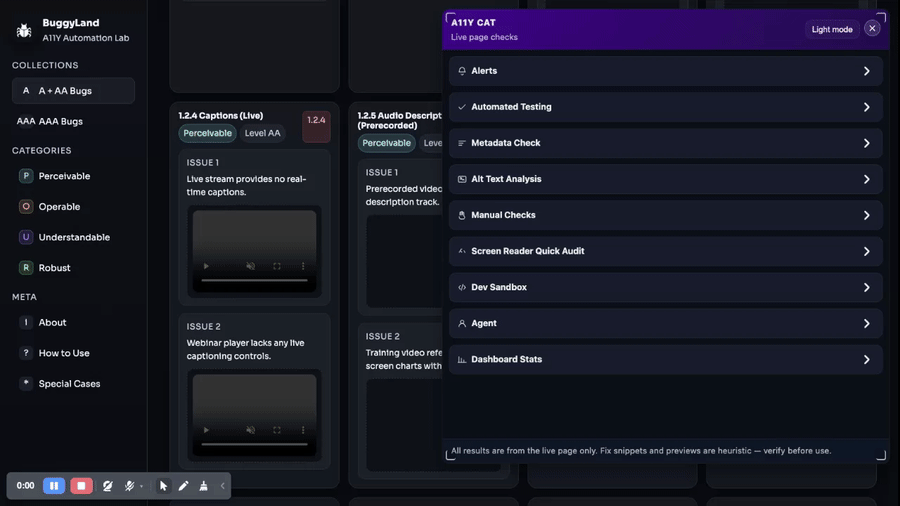The width and height of the screenshot is (900, 506).
Task: Stop the screen recording
Action: (81, 486)
